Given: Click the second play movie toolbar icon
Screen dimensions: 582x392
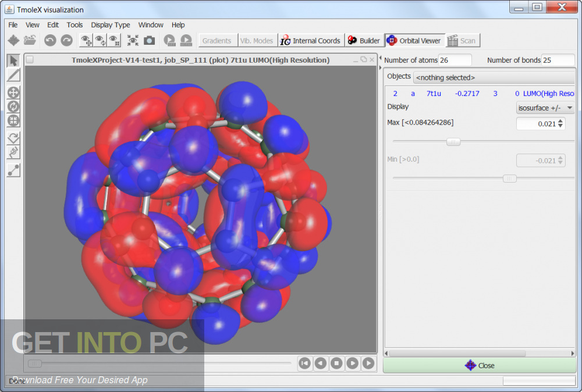Looking at the screenshot, I should coord(186,41).
